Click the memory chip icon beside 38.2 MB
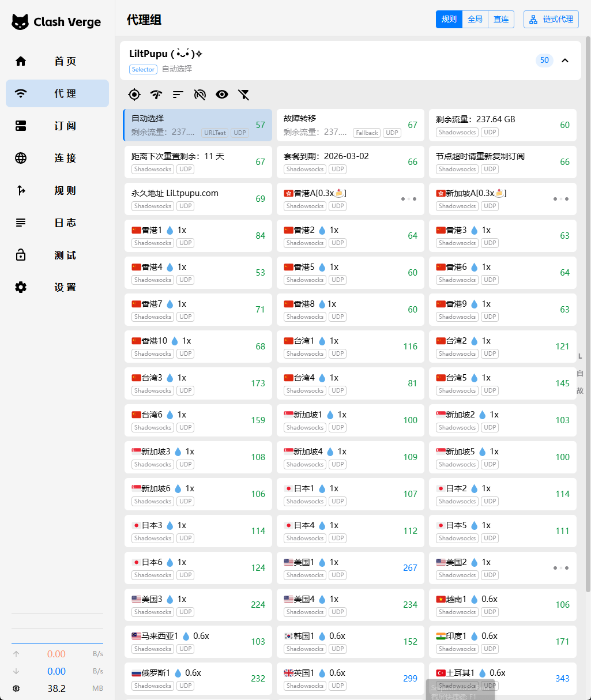The width and height of the screenshot is (591, 700). click(16, 688)
